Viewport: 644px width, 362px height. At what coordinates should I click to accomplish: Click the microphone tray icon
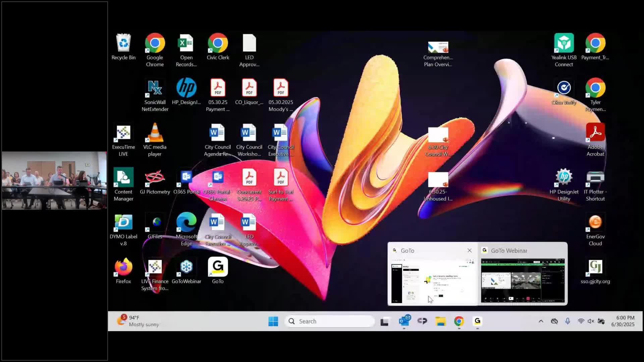(568, 321)
